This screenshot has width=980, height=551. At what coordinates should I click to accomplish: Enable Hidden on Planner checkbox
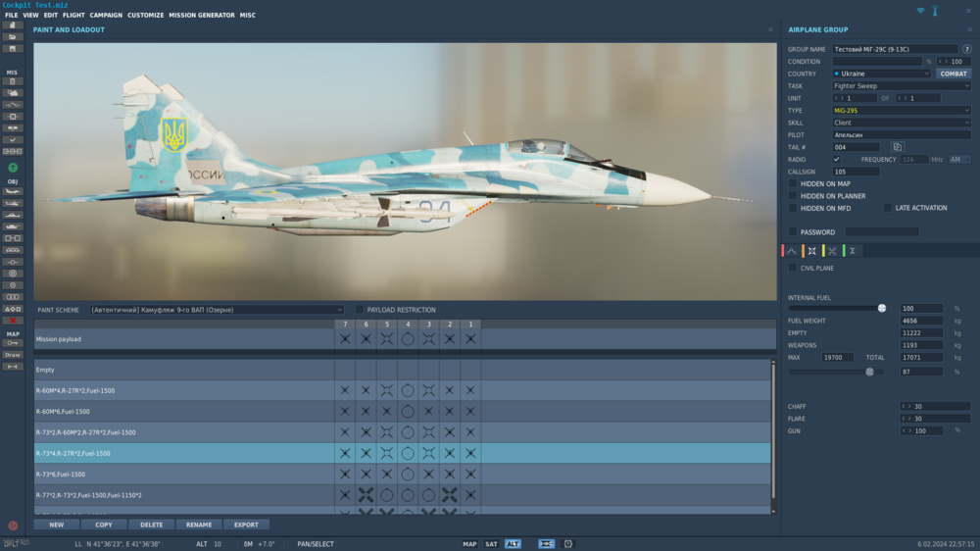(x=793, y=196)
